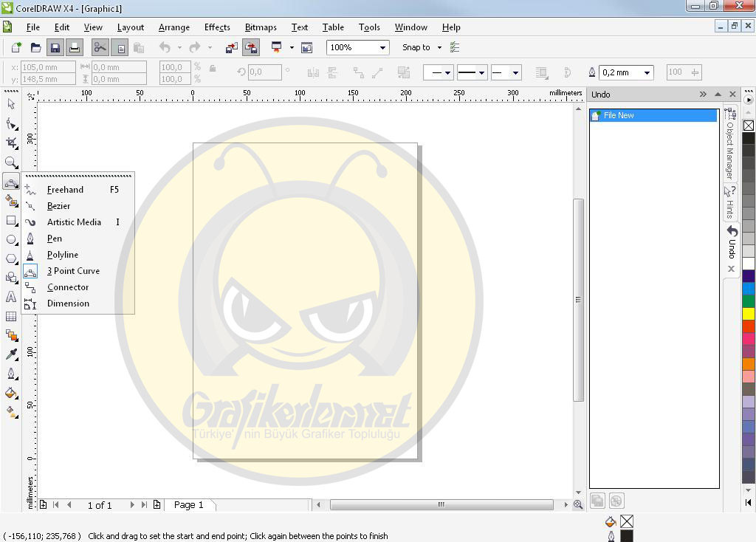Select the Smart Fill tool

tap(11, 200)
